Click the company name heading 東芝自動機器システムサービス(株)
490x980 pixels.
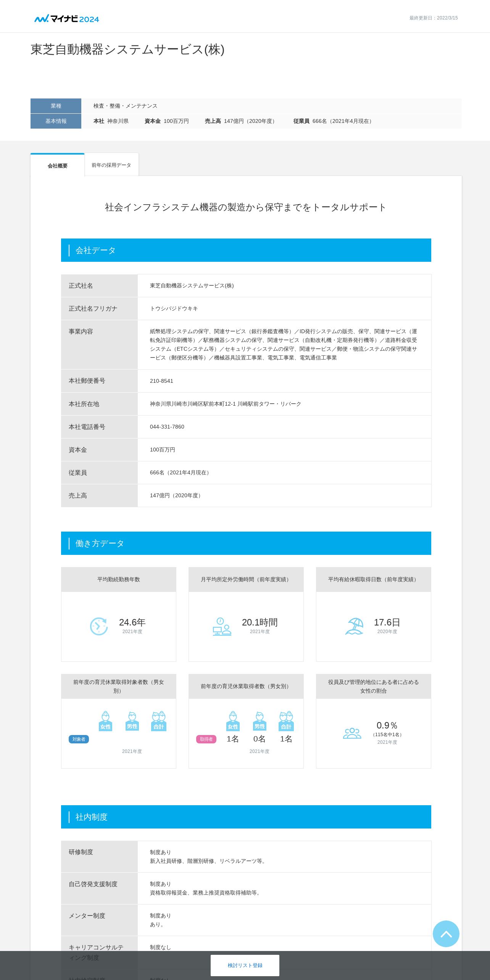click(127, 50)
